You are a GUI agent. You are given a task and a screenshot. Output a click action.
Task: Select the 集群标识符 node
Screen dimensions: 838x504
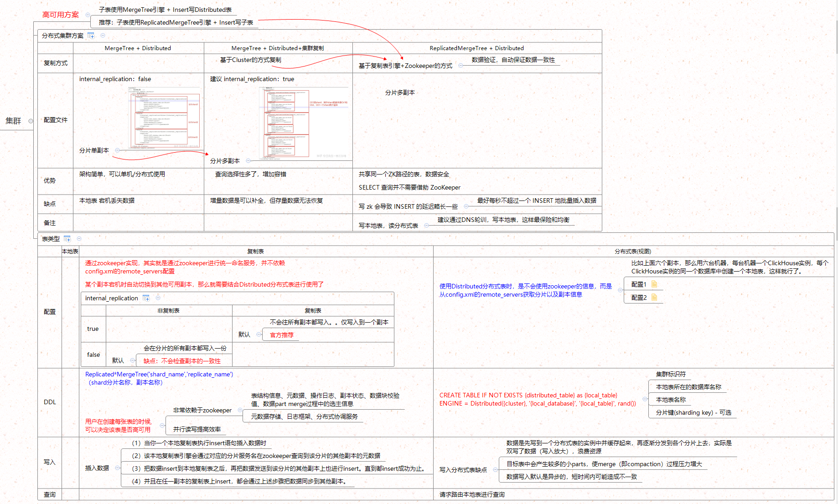671,375
